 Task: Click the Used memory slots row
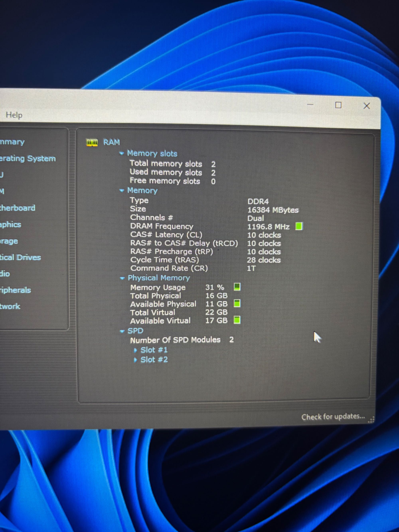[x=173, y=172]
